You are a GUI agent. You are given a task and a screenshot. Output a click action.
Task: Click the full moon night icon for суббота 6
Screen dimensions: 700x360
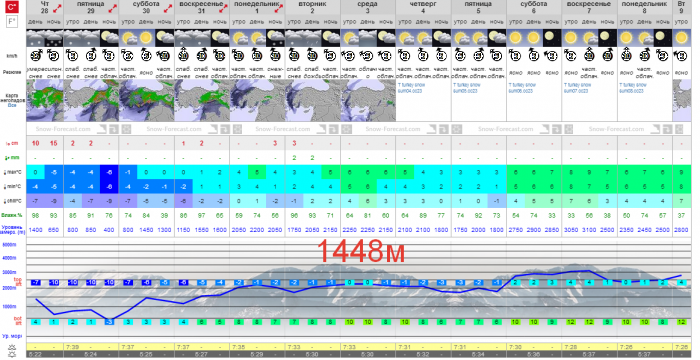pos(552,38)
